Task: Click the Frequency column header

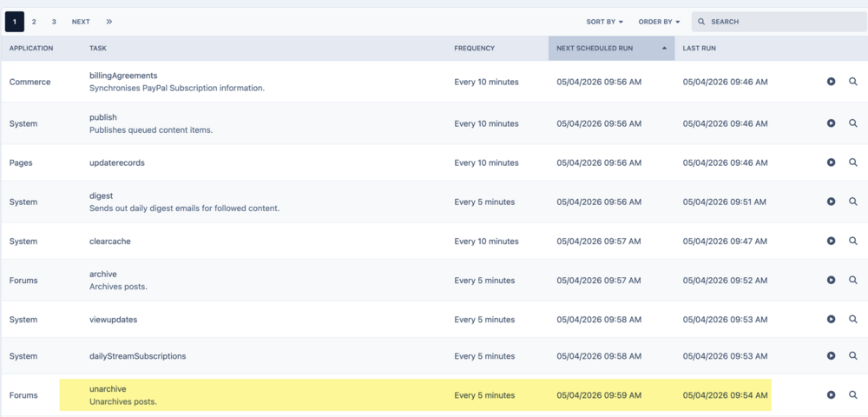Action: 475,48
